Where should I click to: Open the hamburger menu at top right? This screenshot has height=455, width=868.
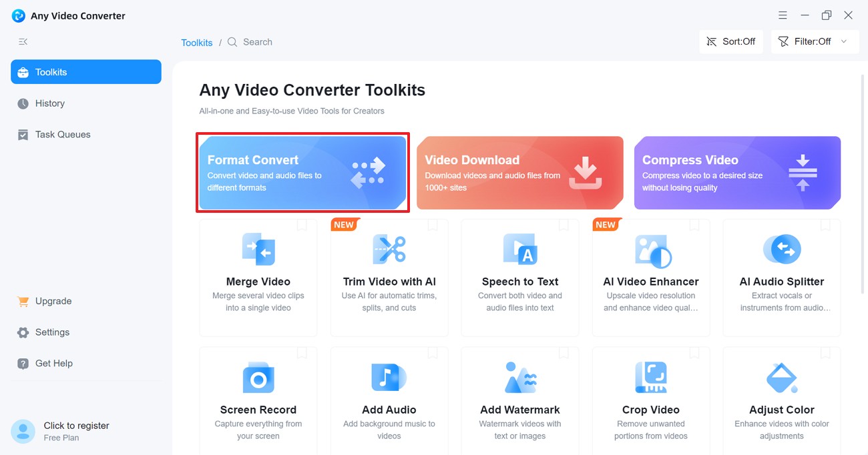pyautogui.click(x=782, y=15)
